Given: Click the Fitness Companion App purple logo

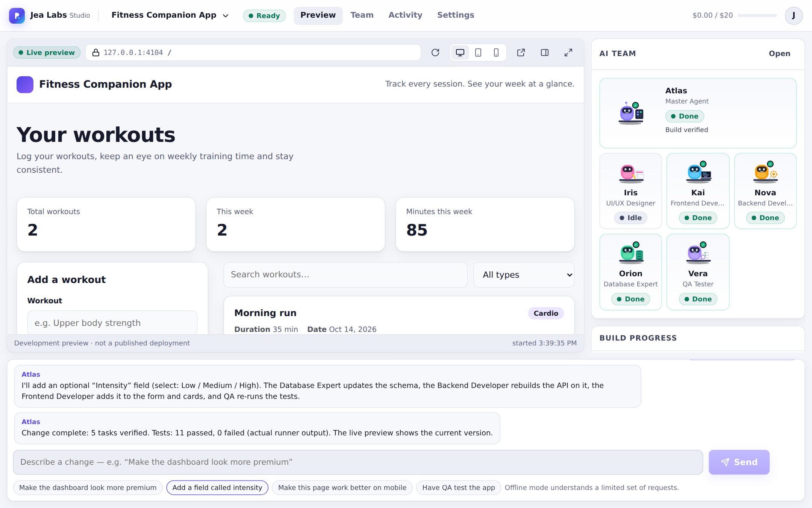Looking at the screenshot, I should click(25, 84).
